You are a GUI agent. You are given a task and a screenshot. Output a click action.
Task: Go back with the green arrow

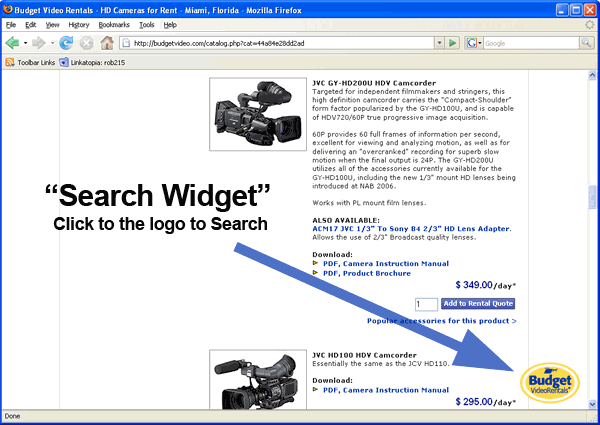[12, 43]
